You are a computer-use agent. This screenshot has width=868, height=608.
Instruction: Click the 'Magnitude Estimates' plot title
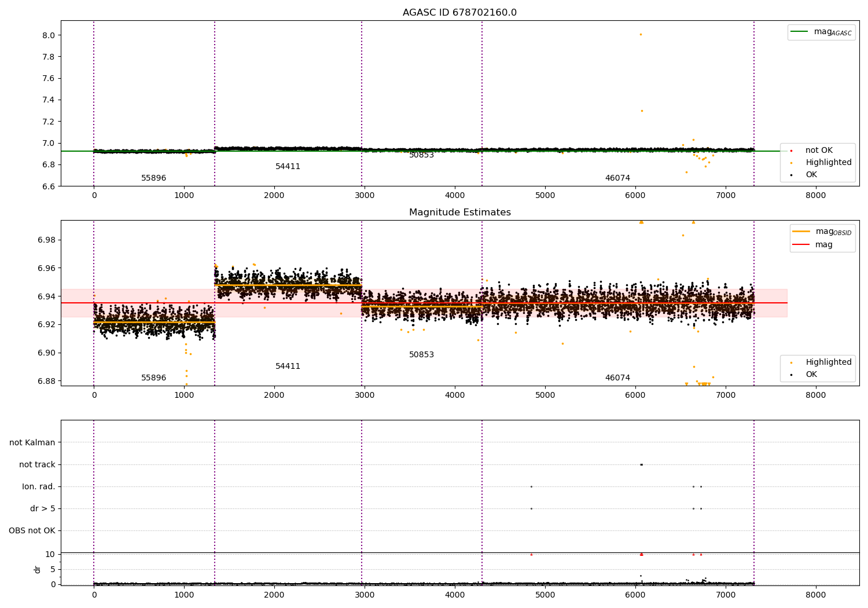459,213
